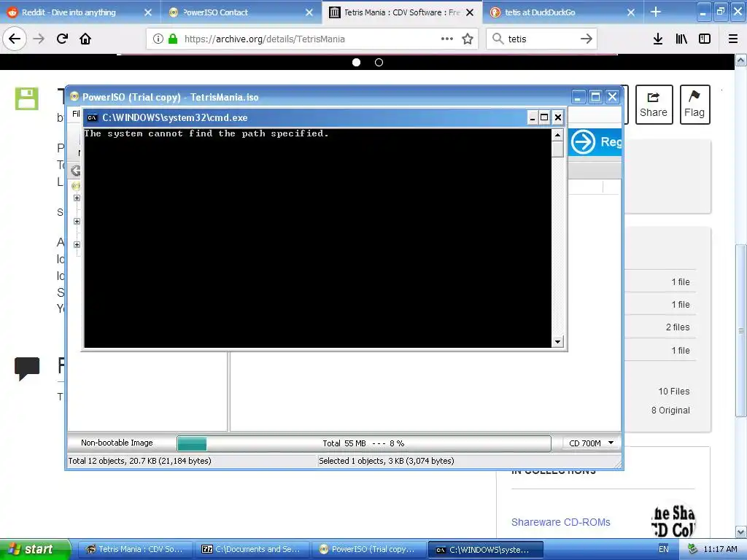Click the Shareware CD collection thumbnail
This screenshot has width=747, height=560.
tap(673, 521)
